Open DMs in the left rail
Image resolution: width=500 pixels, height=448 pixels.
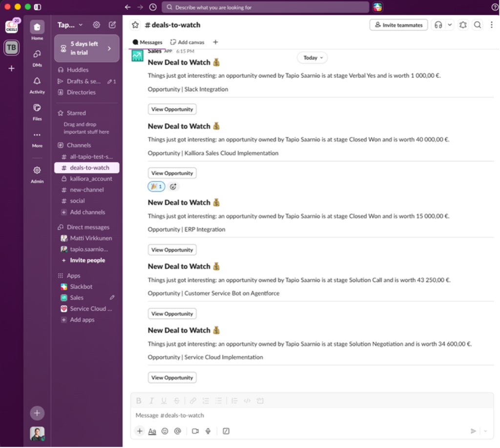(x=37, y=54)
